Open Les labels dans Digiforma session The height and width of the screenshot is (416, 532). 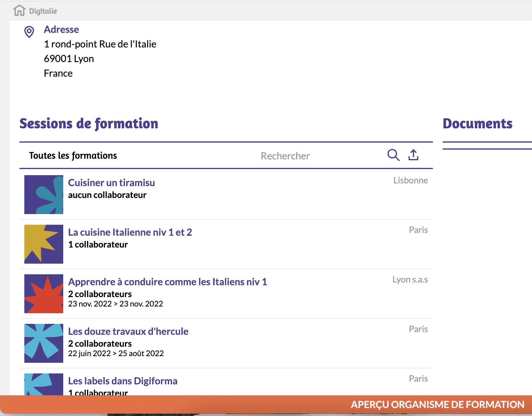123,381
